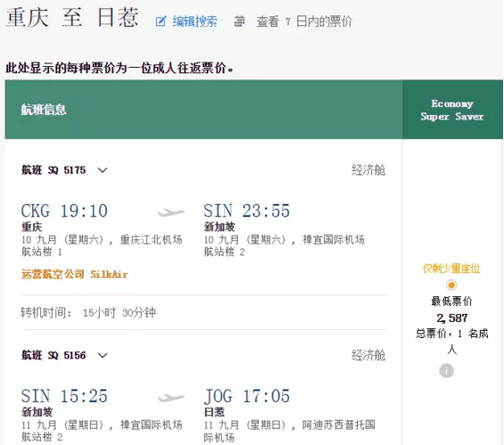Viewport: 504px width, 445px height.
Task: Expand flight SQ 5156 details chevron
Action: pyautogui.click(x=103, y=355)
